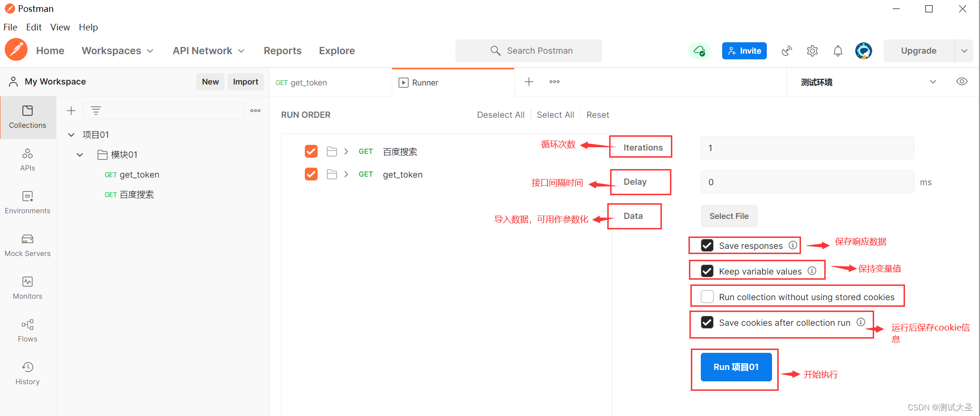Viewport: 980px width, 416px height.
Task: Click the Upgrade button
Action: [919, 51]
